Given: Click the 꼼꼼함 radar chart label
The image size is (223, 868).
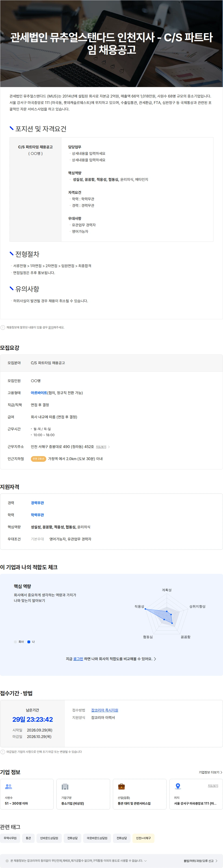Looking at the screenshot, I should [186, 637].
